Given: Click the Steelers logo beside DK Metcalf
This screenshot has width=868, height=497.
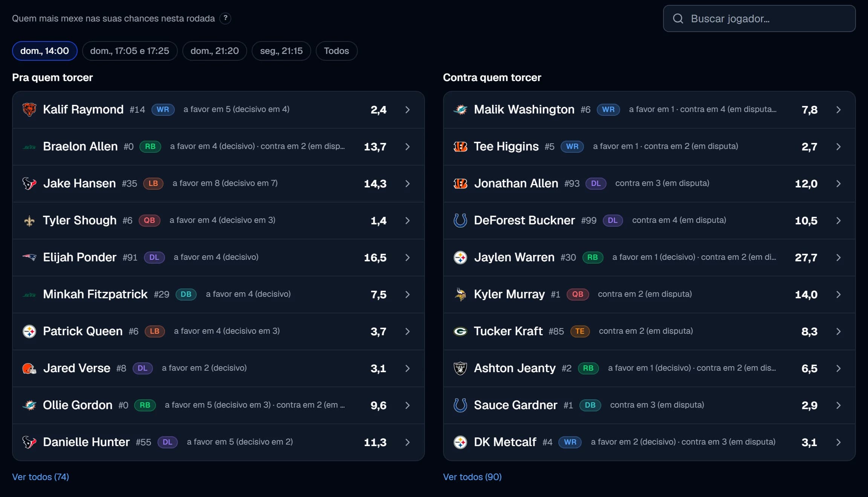Looking at the screenshot, I should coord(460,442).
